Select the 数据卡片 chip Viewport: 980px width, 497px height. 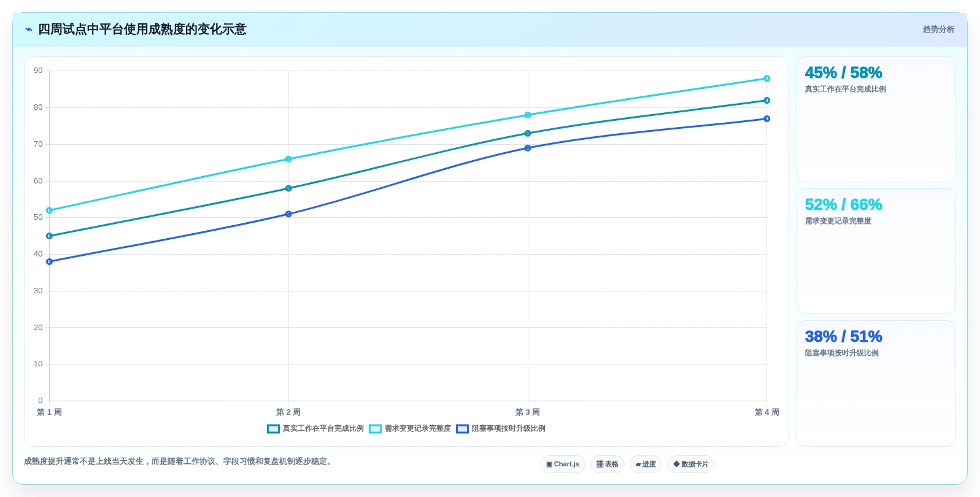click(x=691, y=464)
